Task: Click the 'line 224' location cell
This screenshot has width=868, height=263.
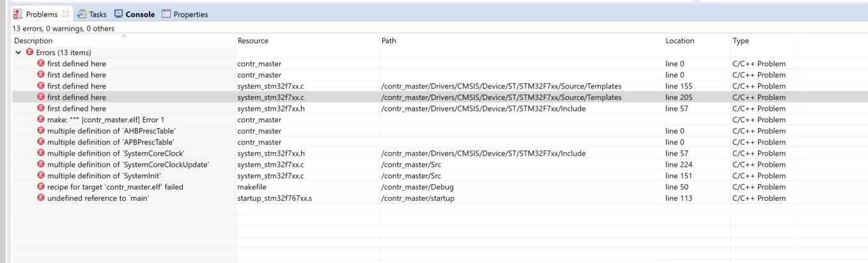Action: 678,164
